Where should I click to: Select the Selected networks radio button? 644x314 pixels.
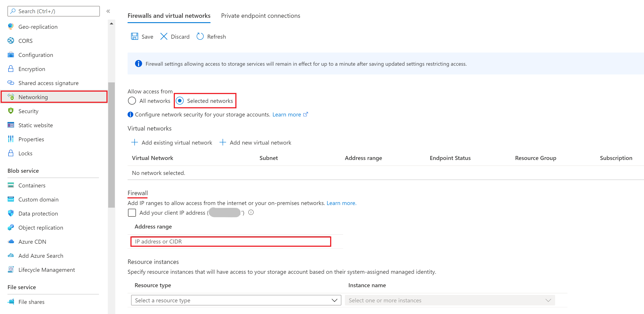[180, 101]
